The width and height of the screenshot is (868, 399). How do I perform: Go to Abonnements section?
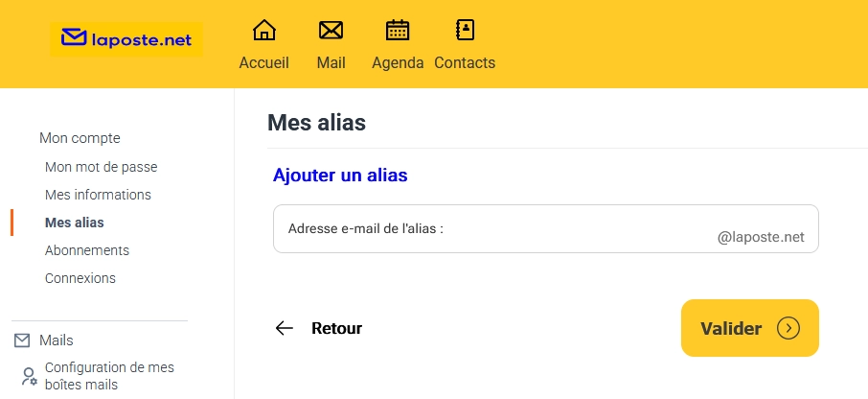point(87,250)
